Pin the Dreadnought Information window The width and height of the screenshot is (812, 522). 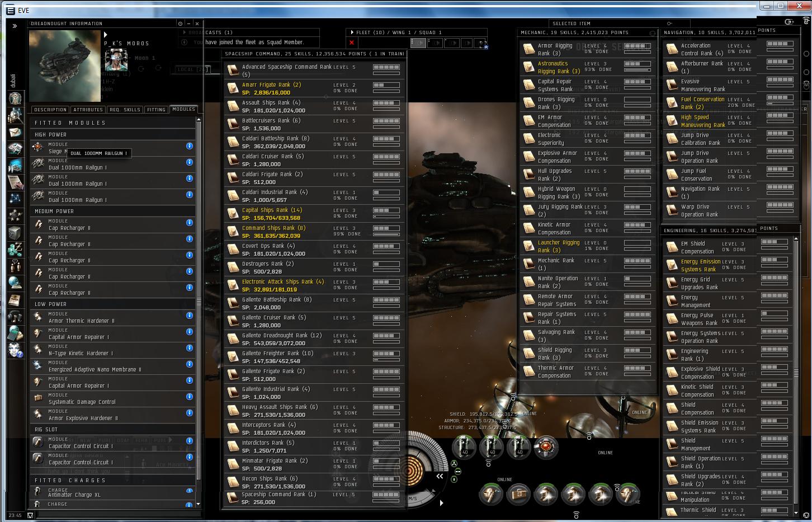180,23
